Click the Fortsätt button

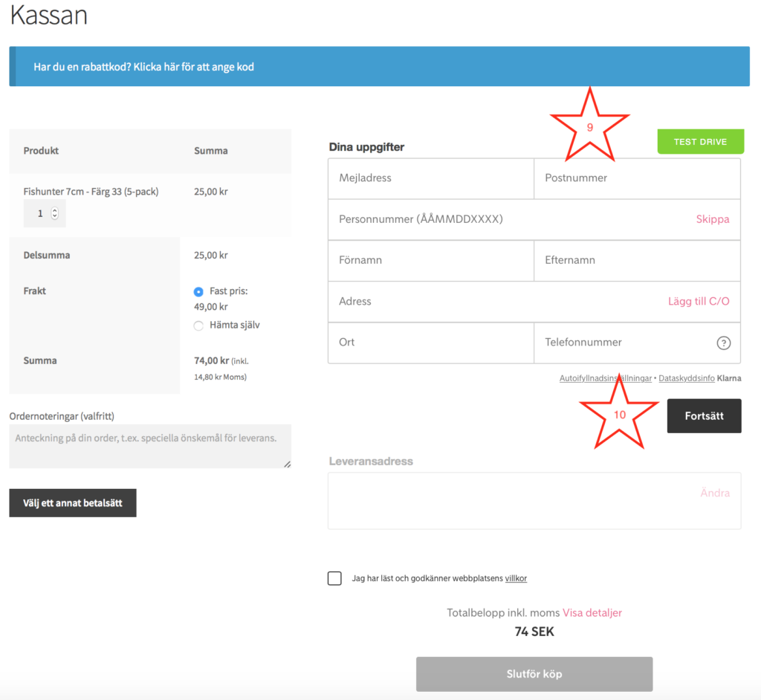(x=704, y=416)
